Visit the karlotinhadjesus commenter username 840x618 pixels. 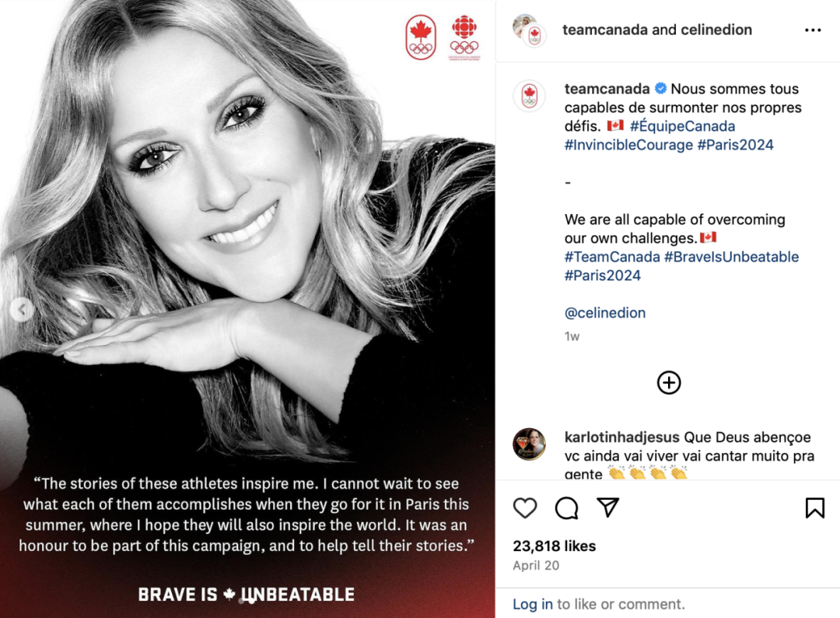pyautogui.click(x=621, y=437)
